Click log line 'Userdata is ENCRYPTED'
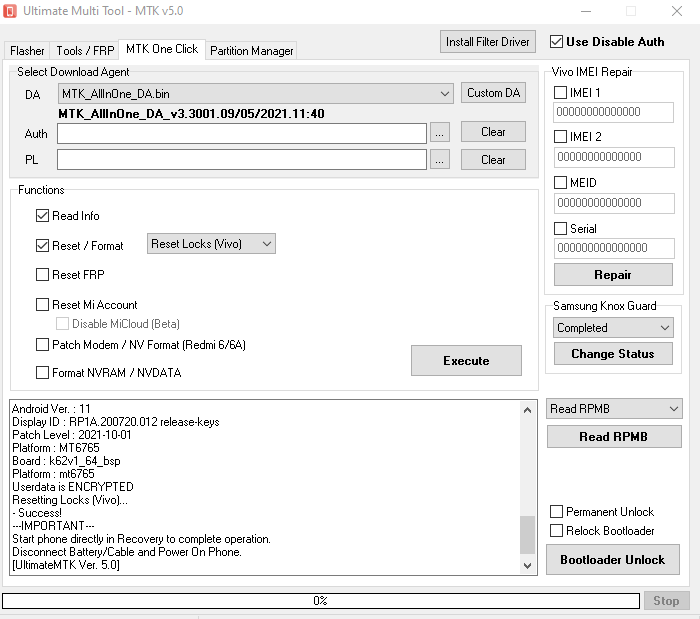 (73, 486)
